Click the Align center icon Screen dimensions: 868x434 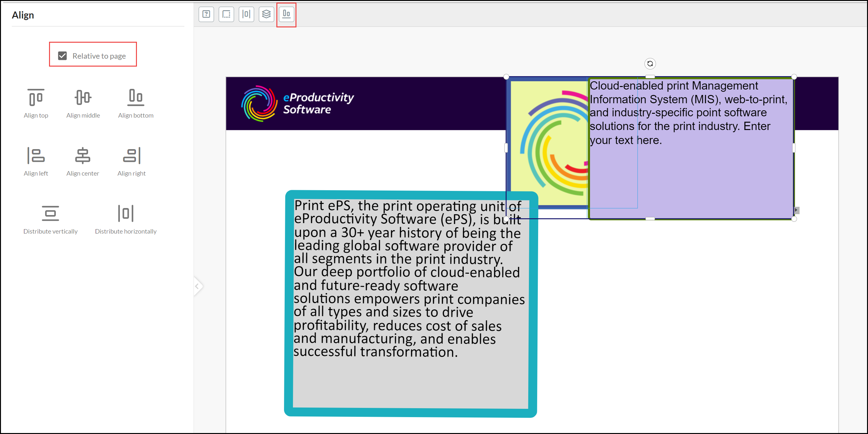[x=82, y=156]
